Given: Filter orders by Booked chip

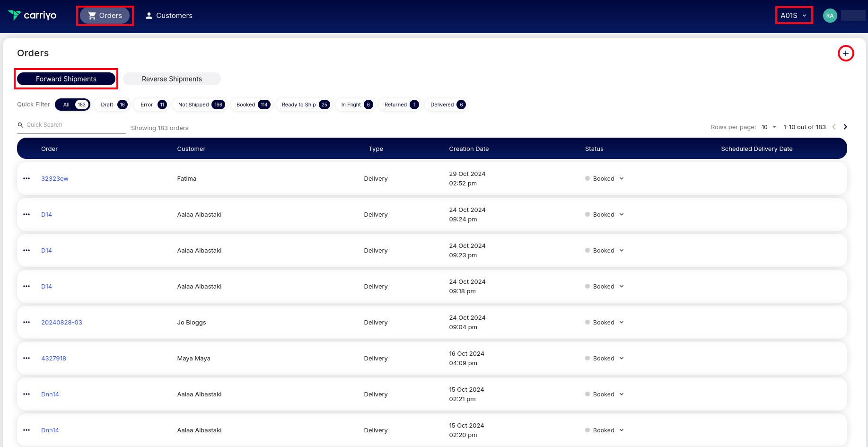Looking at the screenshot, I should (x=252, y=105).
